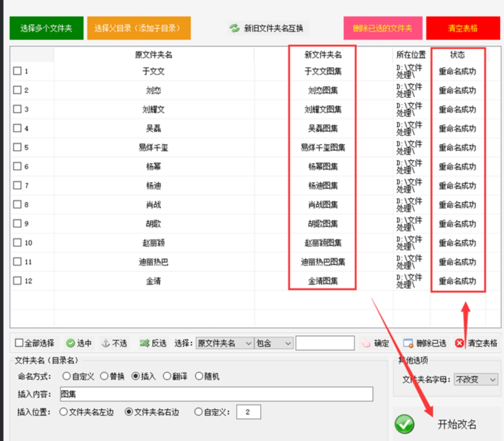Click the 新文件夹名 column header
504x441 pixels.
(323, 55)
